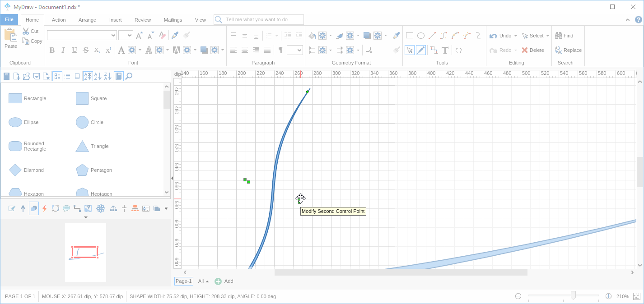Image resolution: width=644 pixels, height=304 pixels.
Task: Toggle Strikethrough formatting
Action: pos(86,50)
